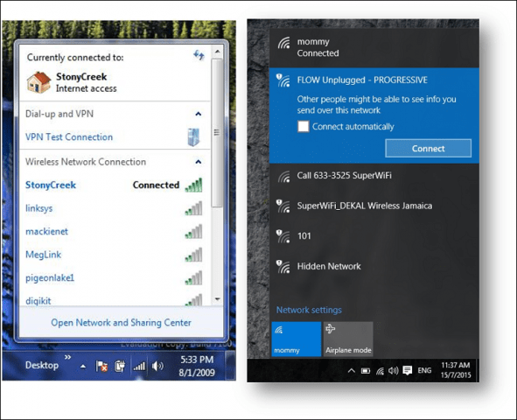The width and height of the screenshot is (517, 420).
Task: Select the network named 101
Action: click(x=374, y=237)
